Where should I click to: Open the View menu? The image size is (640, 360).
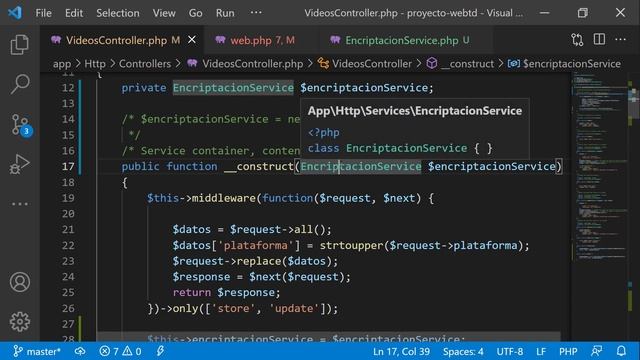tap(164, 13)
